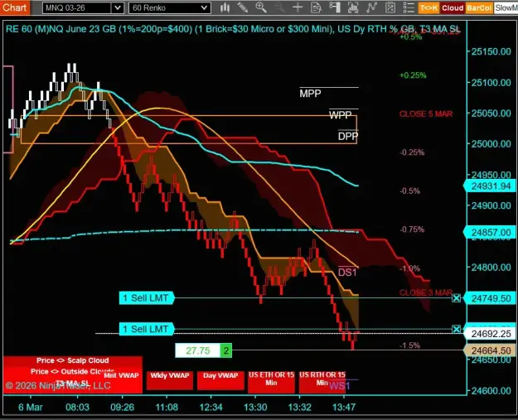
Task: Open the data box search icon
Action: pyautogui.click(x=316, y=7)
